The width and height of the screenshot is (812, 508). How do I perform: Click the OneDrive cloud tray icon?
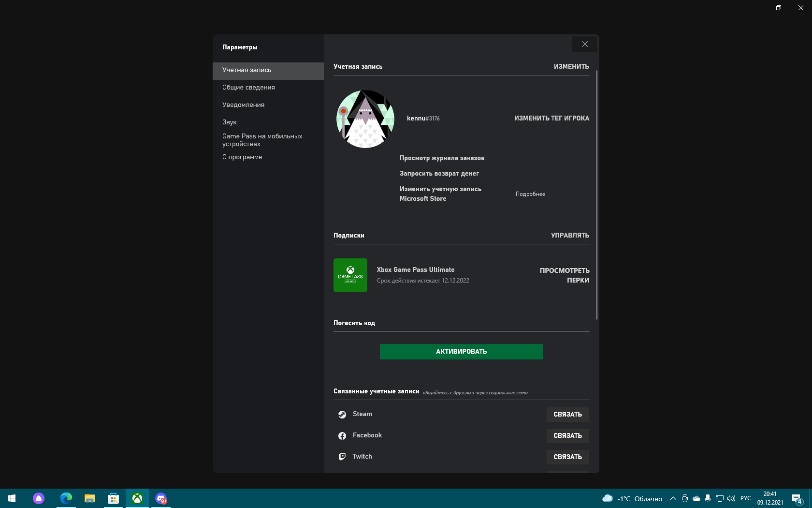click(x=696, y=498)
